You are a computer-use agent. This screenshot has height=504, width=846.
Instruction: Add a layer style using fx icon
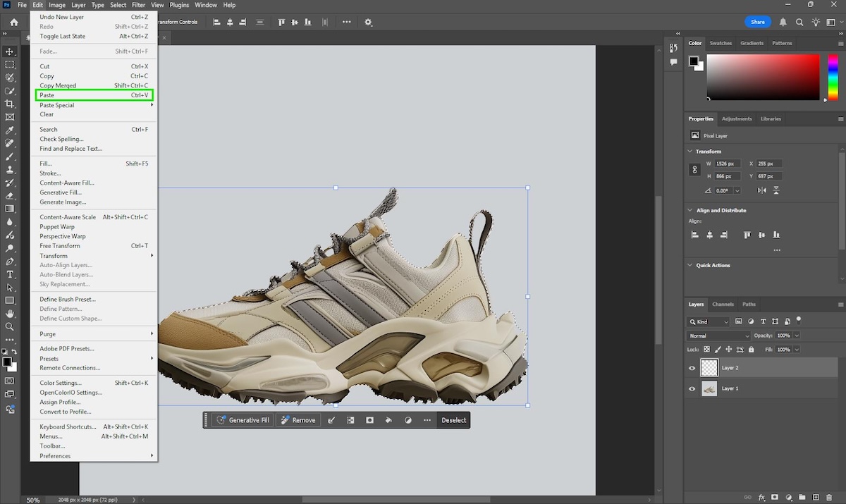tap(761, 498)
